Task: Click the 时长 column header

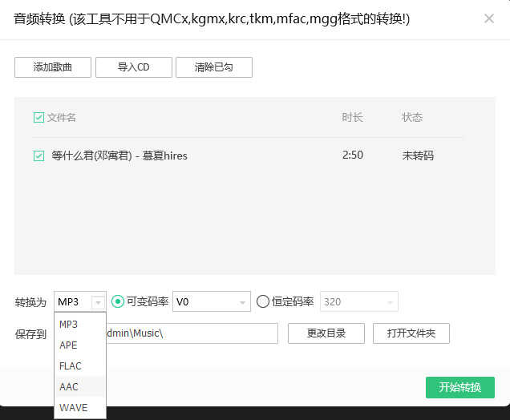Action: [x=352, y=117]
